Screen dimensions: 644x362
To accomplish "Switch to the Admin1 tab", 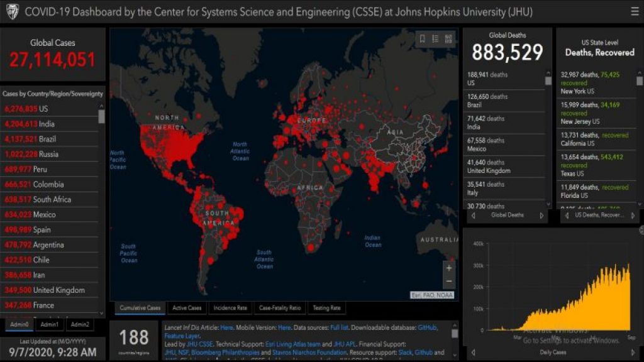I will pyautogui.click(x=49, y=324).
